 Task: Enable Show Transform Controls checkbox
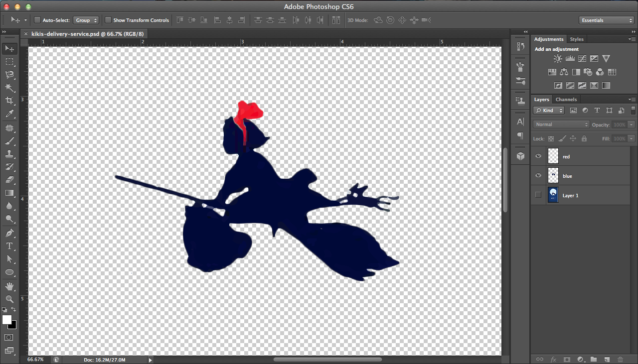pyautogui.click(x=108, y=20)
